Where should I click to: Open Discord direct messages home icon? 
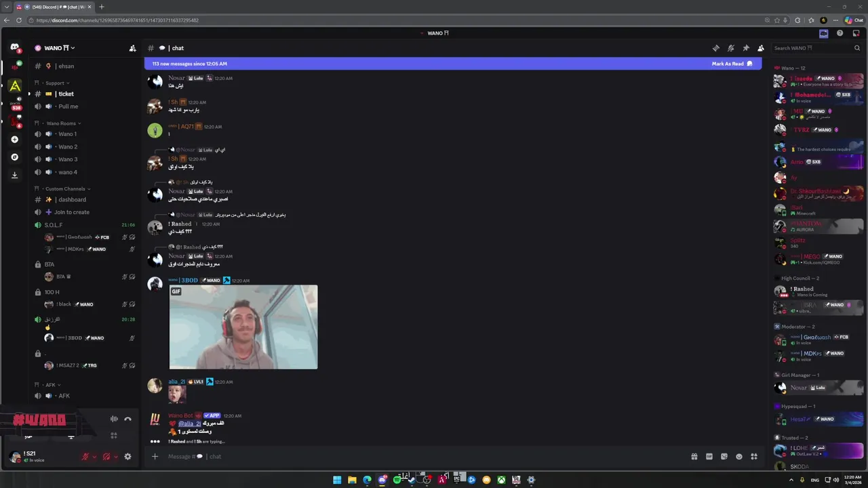coord(15,47)
